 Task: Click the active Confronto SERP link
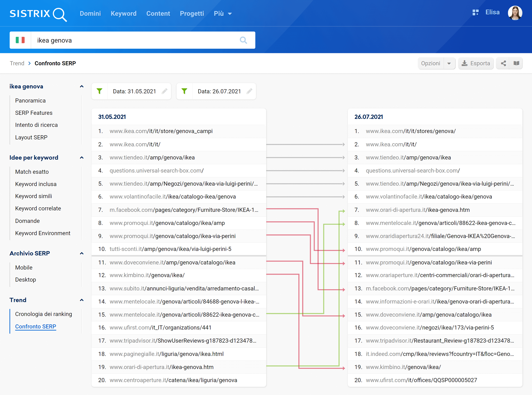click(36, 327)
